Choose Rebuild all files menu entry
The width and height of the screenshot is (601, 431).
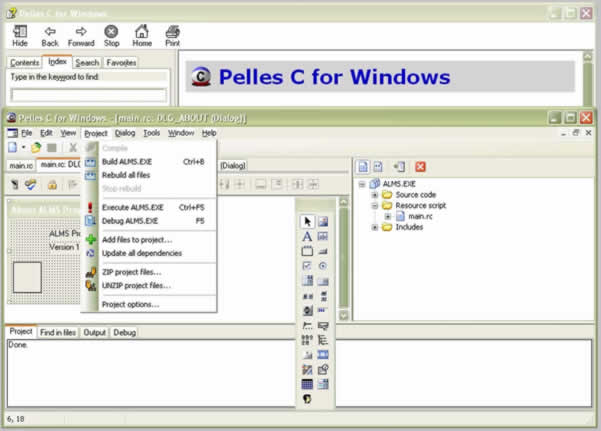tap(149, 175)
